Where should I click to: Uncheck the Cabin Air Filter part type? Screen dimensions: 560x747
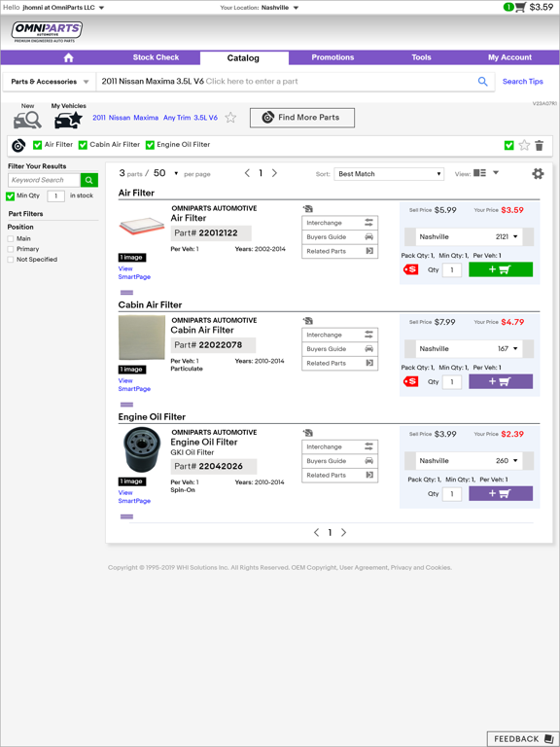click(83, 145)
